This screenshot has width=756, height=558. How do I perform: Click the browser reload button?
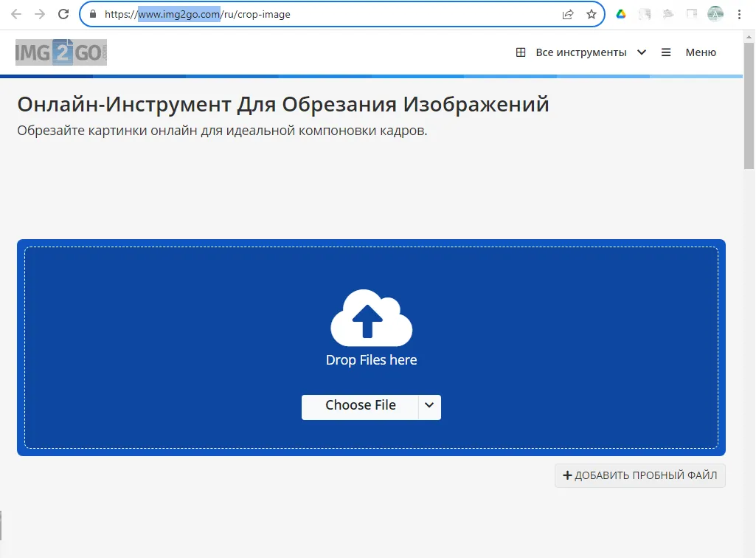click(63, 13)
